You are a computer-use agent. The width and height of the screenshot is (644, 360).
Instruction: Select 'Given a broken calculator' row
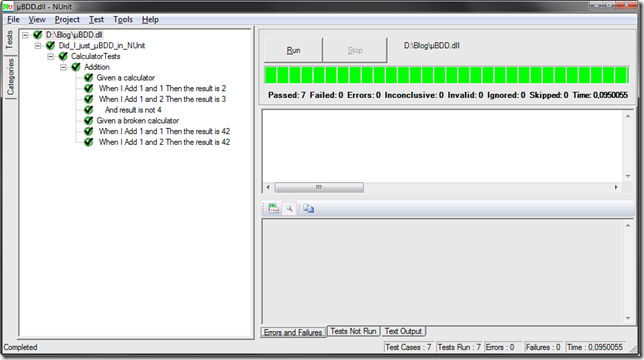coord(138,120)
